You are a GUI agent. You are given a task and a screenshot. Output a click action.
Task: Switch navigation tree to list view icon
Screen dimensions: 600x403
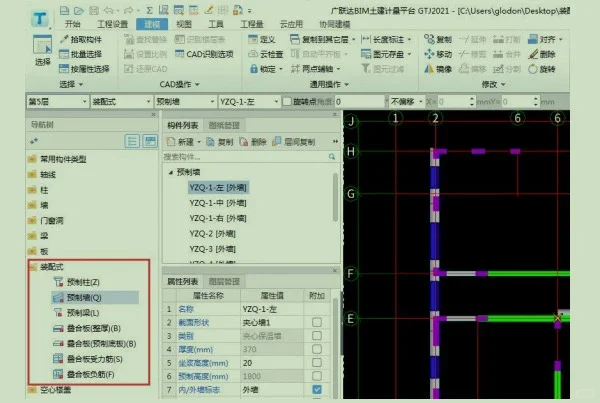(x=132, y=141)
